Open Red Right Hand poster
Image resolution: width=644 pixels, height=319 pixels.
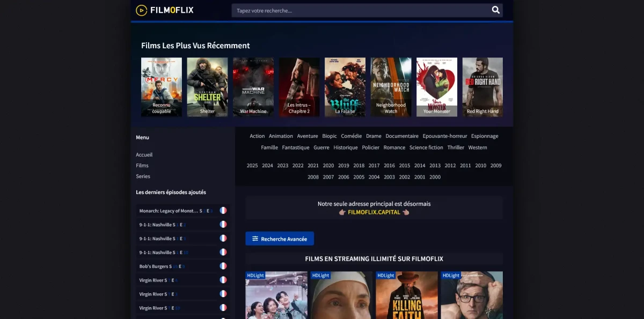click(482, 87)
